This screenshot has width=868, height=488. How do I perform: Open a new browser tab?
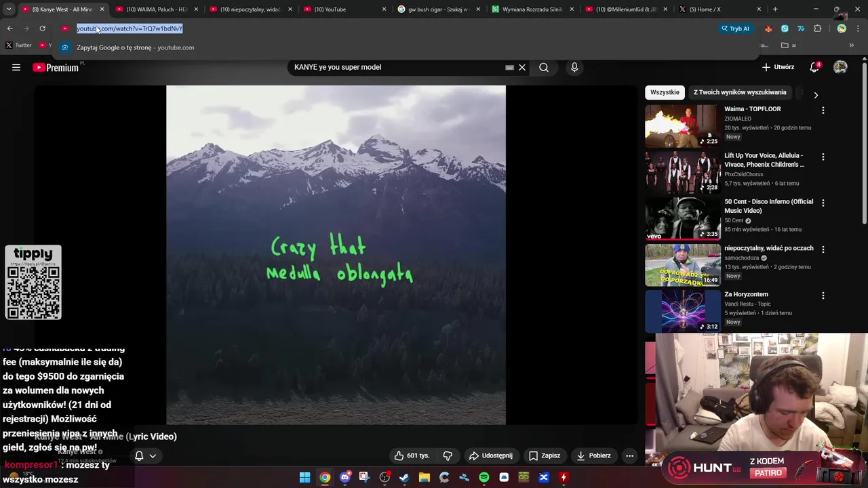pyautogui.click(x=775, y=9)
